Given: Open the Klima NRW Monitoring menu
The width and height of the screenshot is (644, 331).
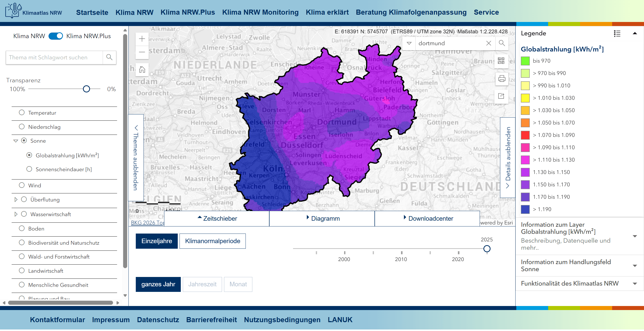Looking at the screenshot, I should click(260, 12).
